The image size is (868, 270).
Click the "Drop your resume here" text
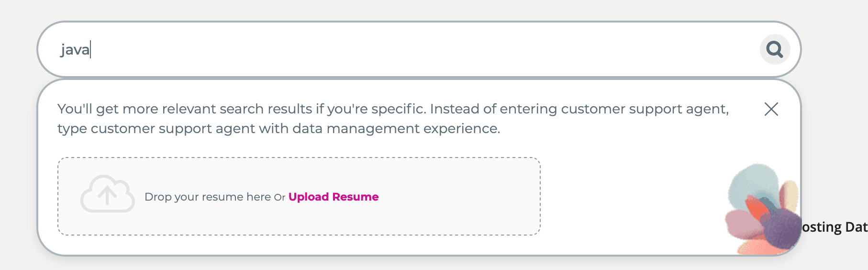[x=207, y=197]
